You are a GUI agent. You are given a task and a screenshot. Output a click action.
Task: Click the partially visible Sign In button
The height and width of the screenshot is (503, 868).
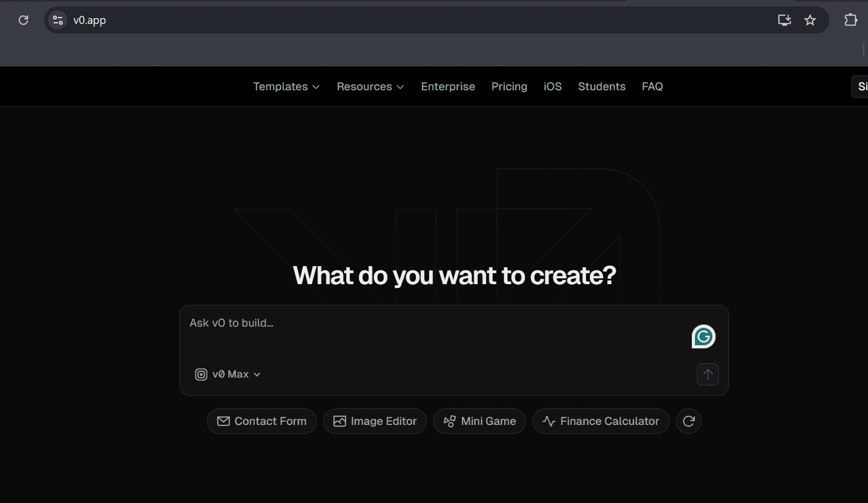(861, 87)
